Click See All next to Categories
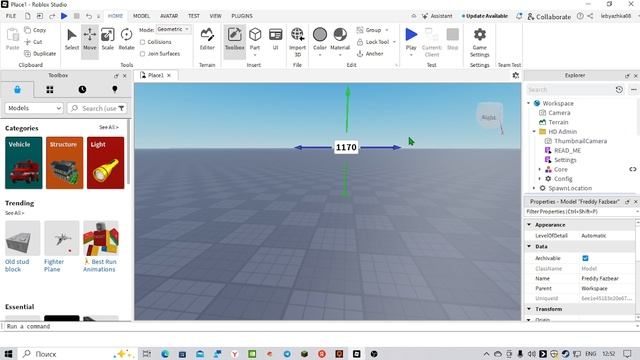640x360 pixels. tap(109, 127)
